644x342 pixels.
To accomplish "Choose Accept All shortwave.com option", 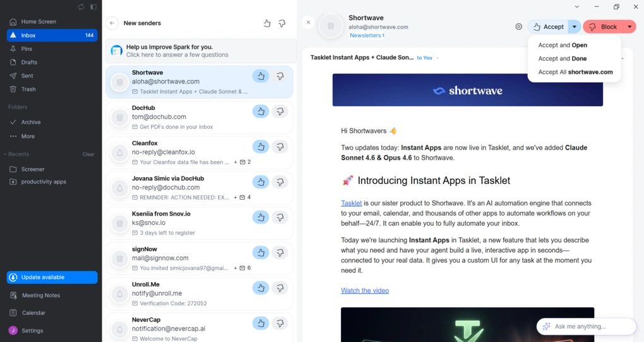I will 575,72.
